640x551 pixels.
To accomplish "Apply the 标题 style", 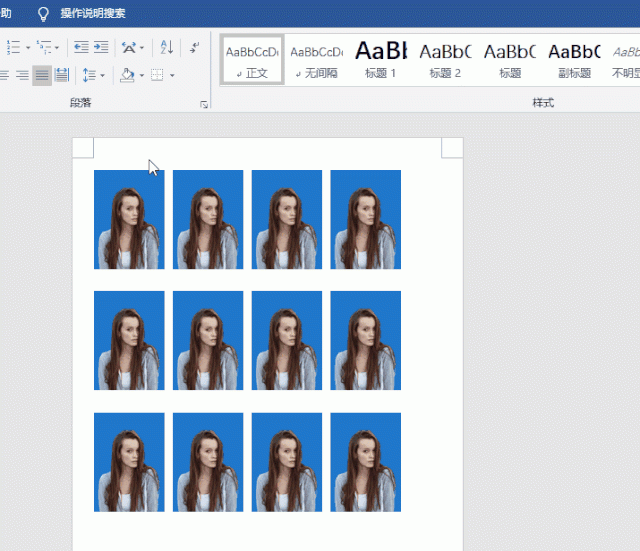I will coord(510,60).
